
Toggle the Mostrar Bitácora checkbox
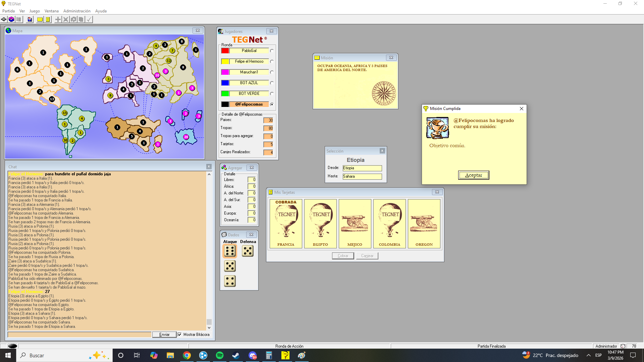180,335
